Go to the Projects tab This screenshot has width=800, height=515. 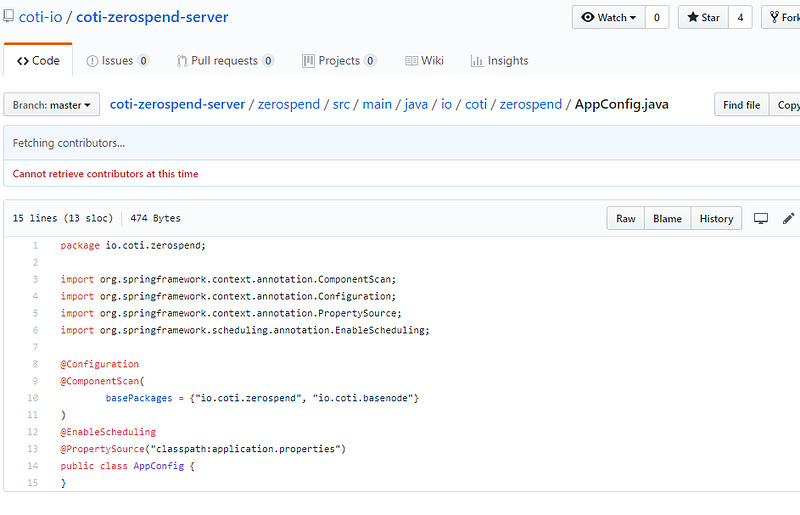(339, 61)
